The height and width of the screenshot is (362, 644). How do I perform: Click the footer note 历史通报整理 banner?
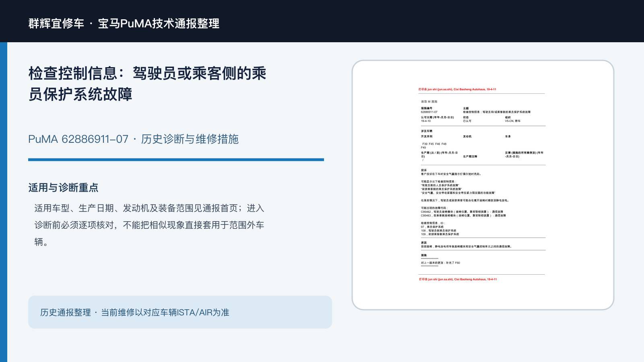pyautogui.click(x=180, y=312)
